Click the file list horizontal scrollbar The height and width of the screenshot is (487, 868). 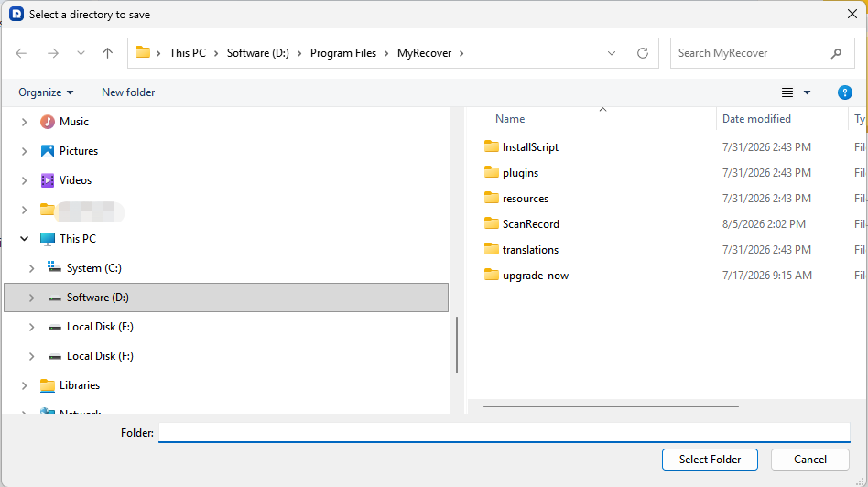pyautogui.click(x=611, y=406)
